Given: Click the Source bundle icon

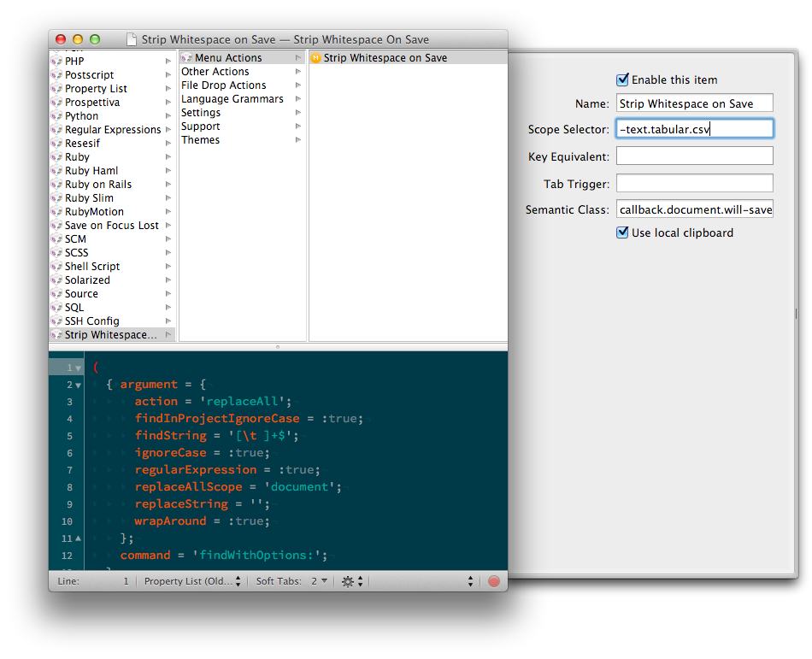Looking at the screenshot, I should point(56,293).
